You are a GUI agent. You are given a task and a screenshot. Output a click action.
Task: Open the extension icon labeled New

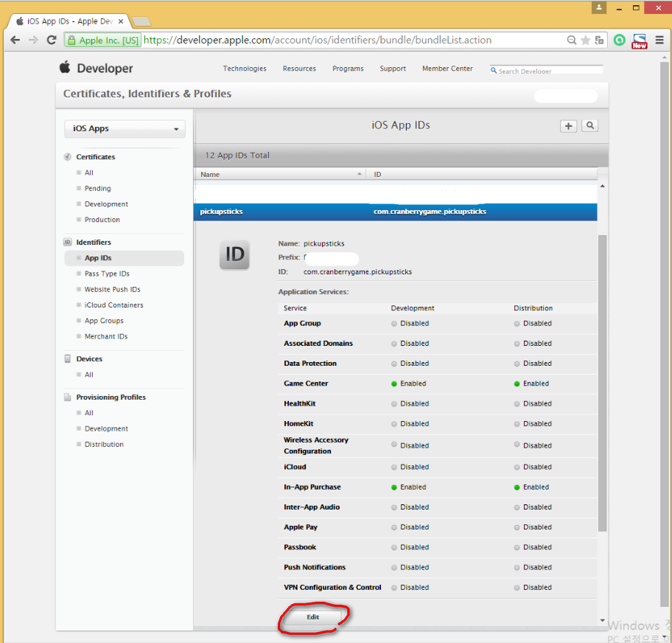[640, 41]
